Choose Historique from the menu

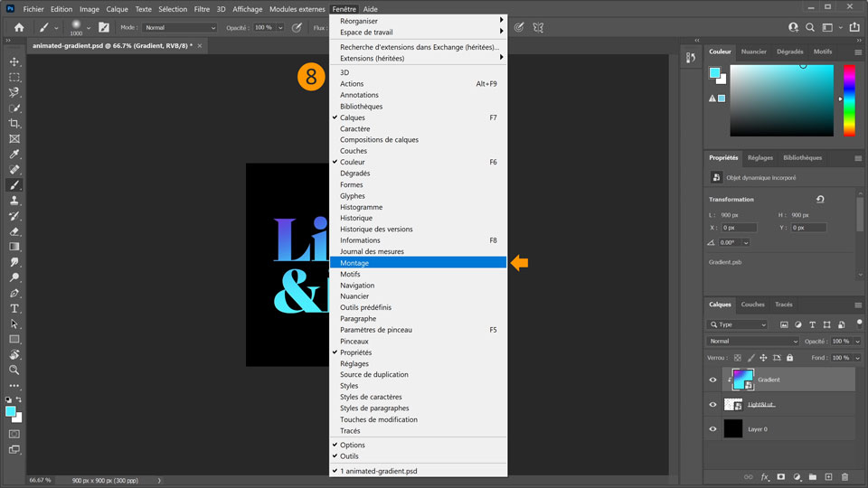point(418,218)
